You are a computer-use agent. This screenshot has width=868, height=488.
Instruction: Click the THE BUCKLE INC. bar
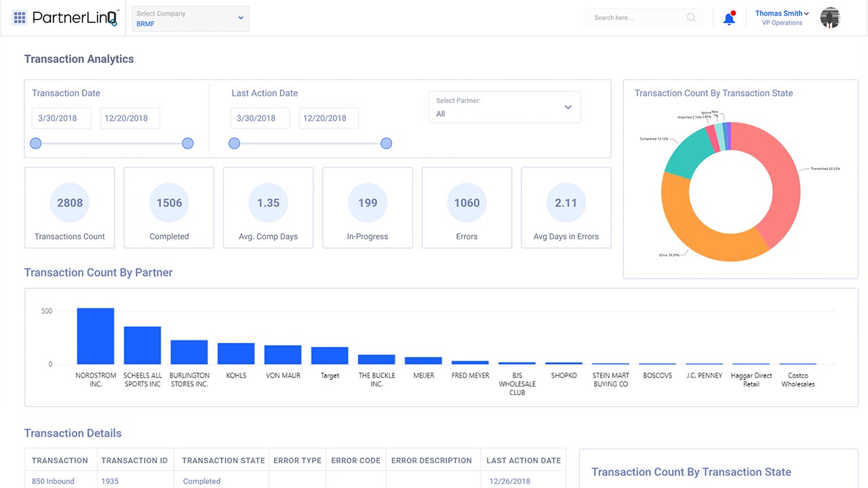376,360
